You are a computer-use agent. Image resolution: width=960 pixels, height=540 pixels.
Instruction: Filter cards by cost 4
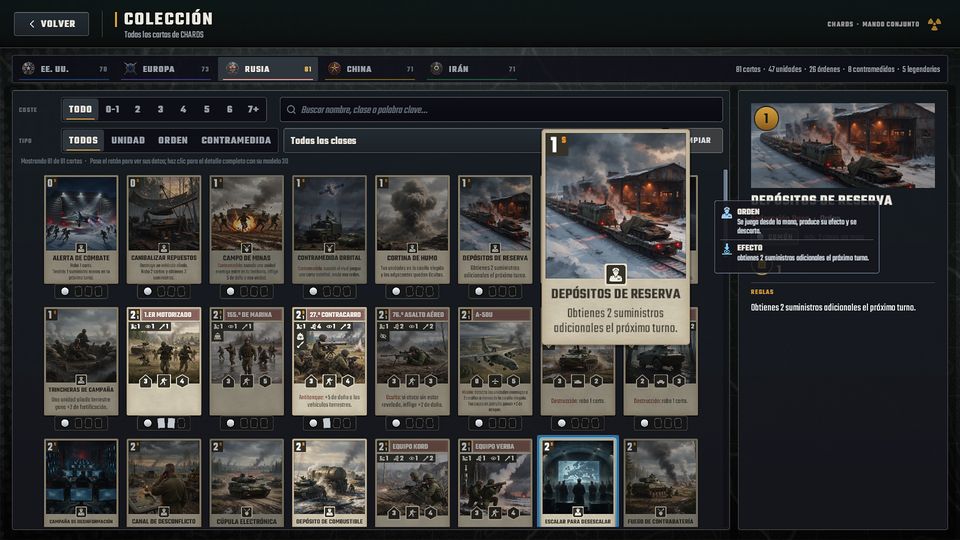tap(183, 110)
